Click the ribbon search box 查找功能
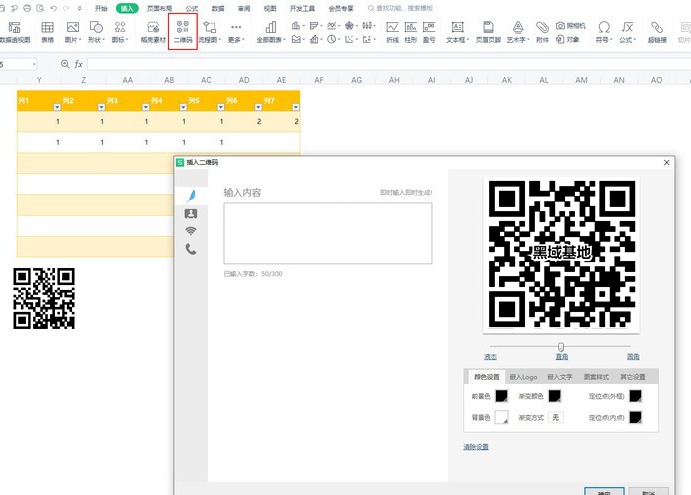691x495 pixels. pos(400,8)
